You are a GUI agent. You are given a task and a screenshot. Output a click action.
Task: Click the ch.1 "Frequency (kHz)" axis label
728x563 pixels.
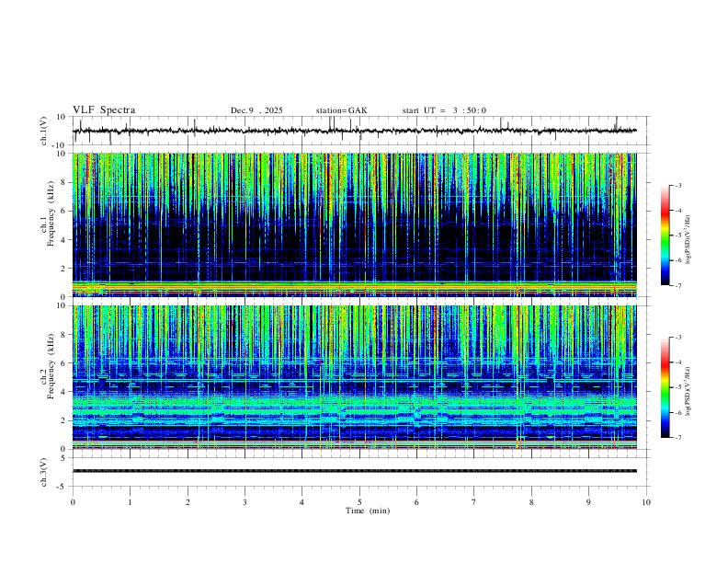[51, 213]
